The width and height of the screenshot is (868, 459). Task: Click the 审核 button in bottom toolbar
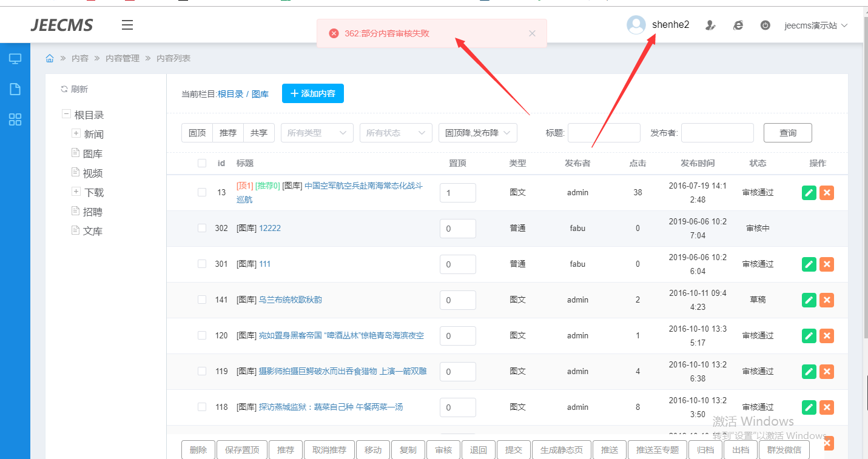coord(443,450)
